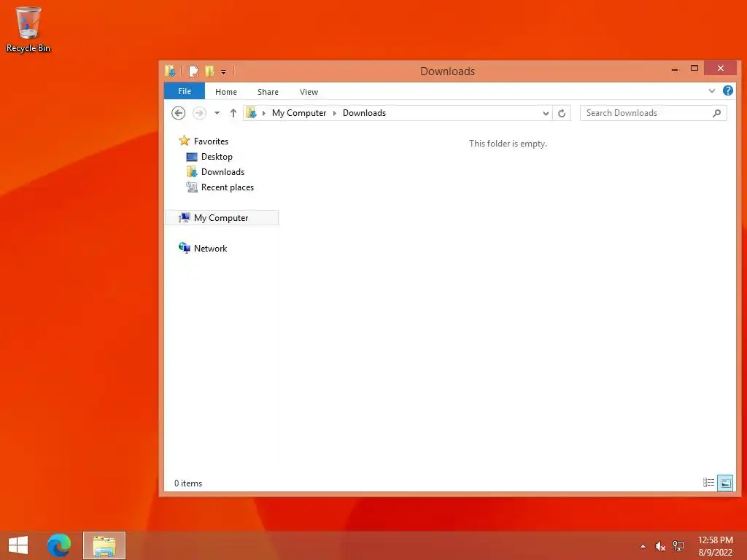
Task: Click the My Computer monitor icon
Action: [x=184, y=217]
